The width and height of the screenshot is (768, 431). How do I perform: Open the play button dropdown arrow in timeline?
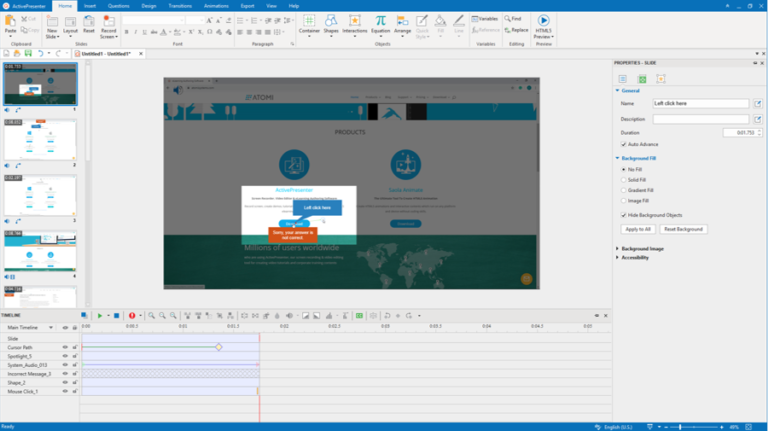point(108,316)
